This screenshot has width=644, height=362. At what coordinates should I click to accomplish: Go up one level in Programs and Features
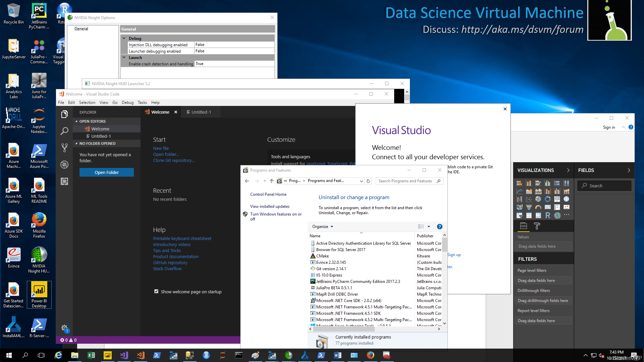point(272,181)
